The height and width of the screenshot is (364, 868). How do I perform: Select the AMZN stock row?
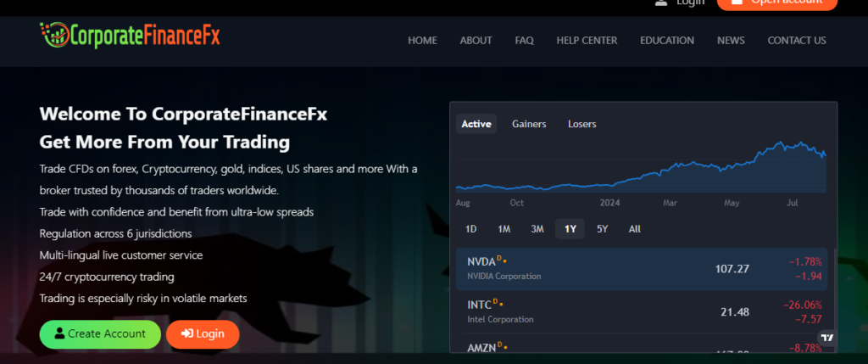click(x=642, y=344)
